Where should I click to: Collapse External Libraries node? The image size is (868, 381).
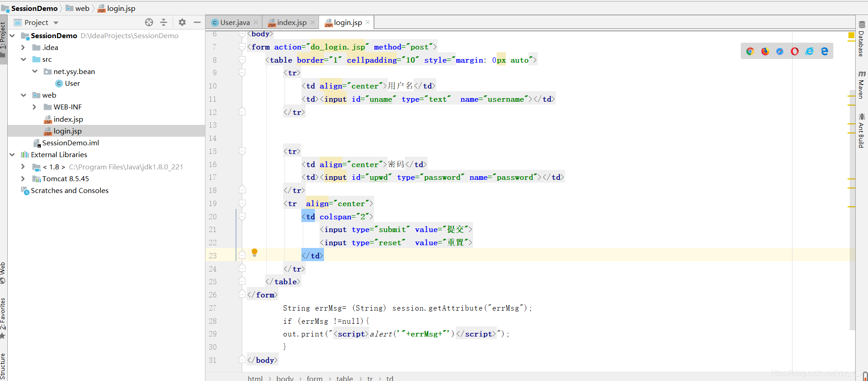(12, 154)
